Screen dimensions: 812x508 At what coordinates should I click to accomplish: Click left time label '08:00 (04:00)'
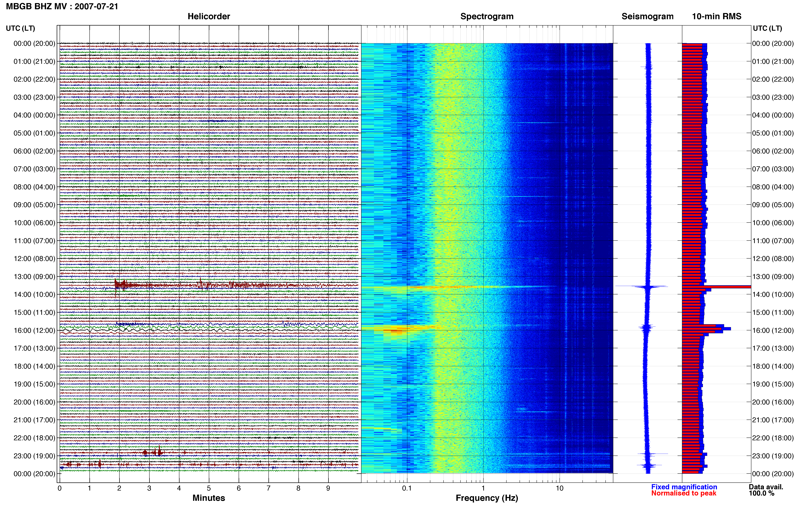[x=34, y=187]
